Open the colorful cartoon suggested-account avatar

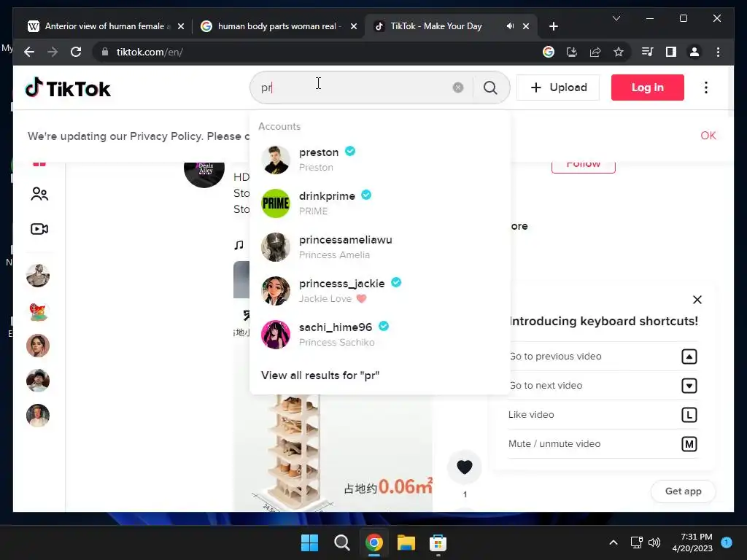point(38,311)
